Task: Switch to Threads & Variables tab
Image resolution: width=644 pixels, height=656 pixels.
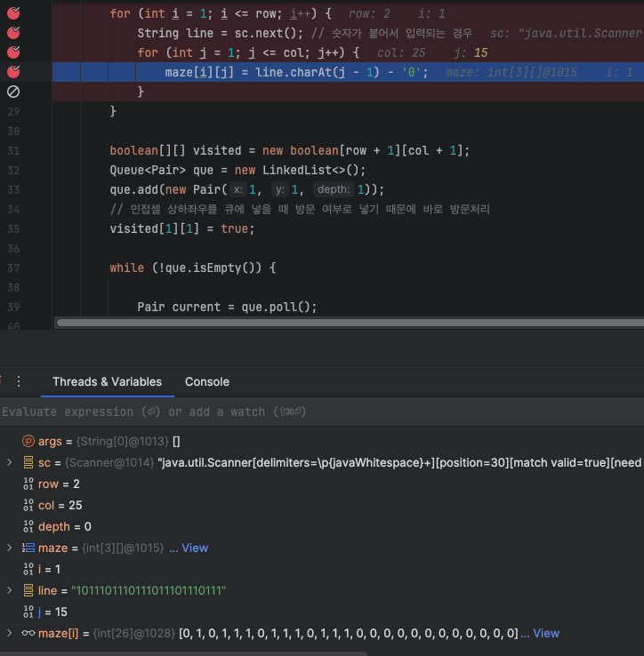Action: [x=108, y=381]
